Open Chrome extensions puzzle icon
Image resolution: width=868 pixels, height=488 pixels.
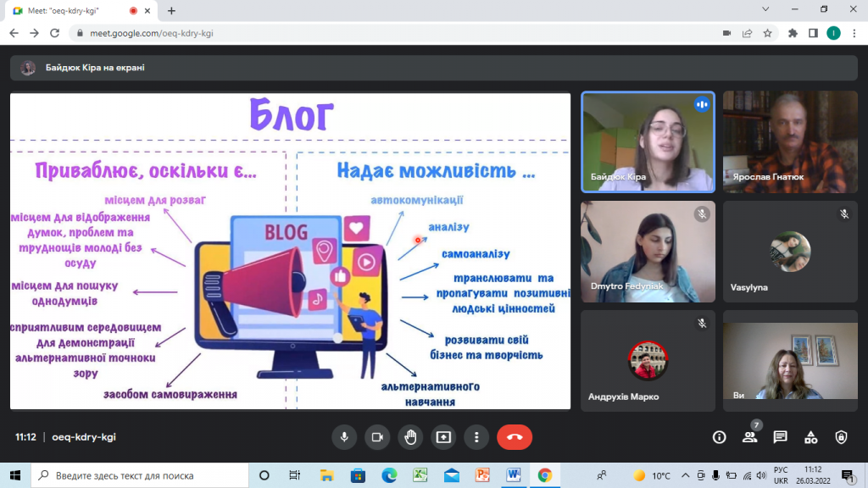click(x=793, y=33)
